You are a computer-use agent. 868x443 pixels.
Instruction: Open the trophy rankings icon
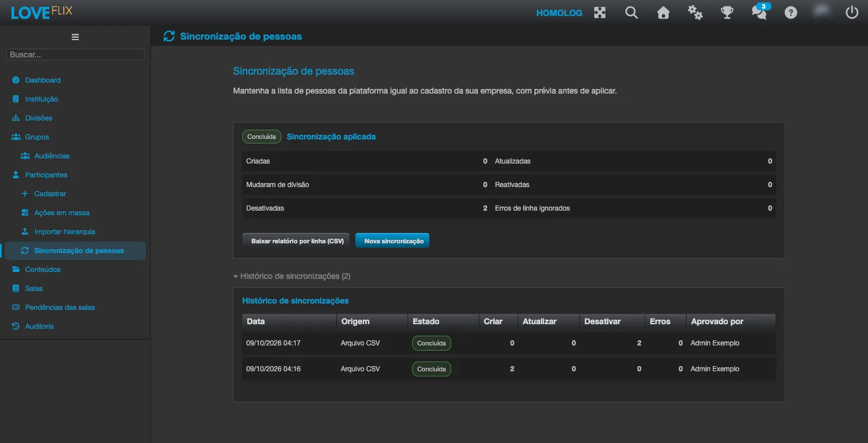tap(727, 13)
